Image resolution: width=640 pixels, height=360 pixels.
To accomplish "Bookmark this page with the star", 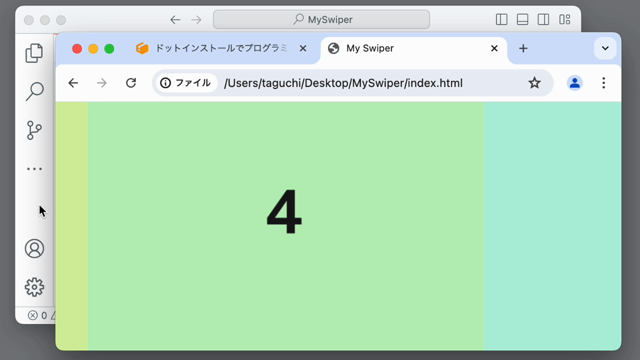I will click(x=534, y=83).
